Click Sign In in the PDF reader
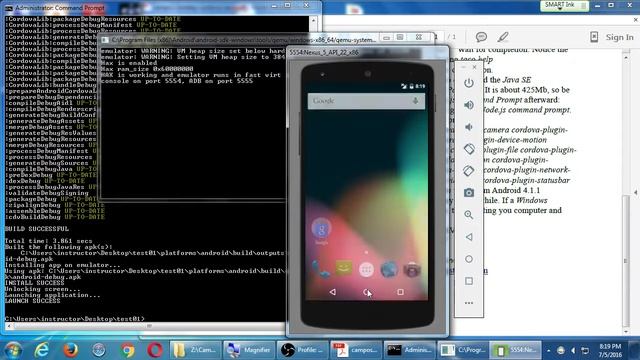 pos(620,37)
